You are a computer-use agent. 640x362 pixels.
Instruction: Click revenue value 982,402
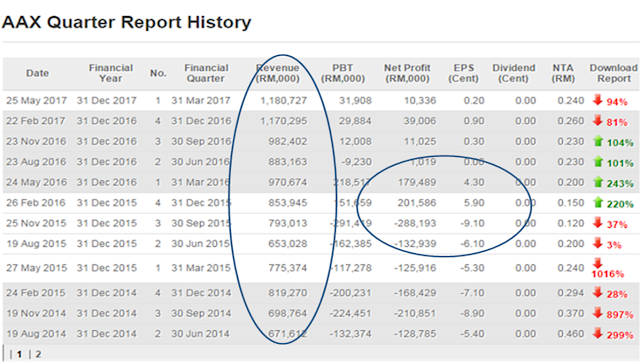(287, 141)
